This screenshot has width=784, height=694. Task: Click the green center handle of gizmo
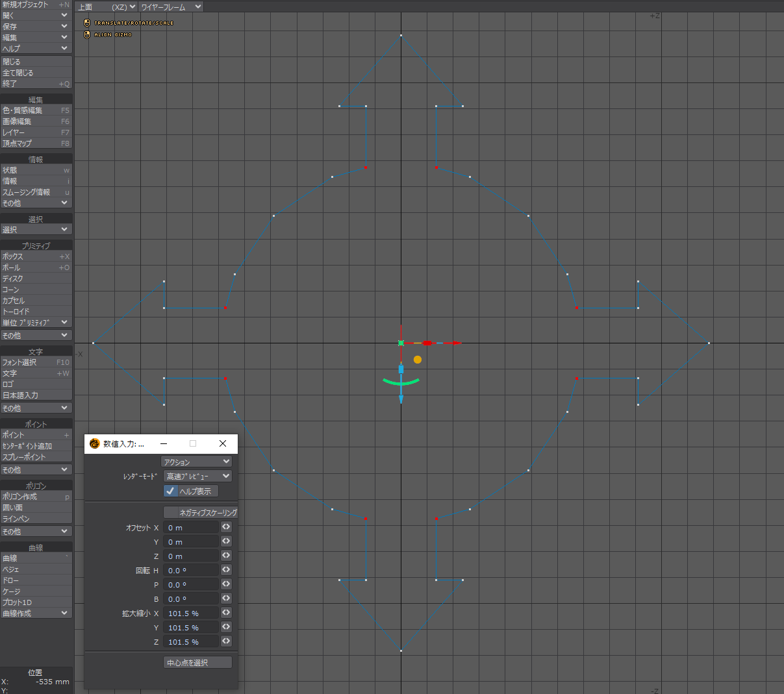pos(401,343)
